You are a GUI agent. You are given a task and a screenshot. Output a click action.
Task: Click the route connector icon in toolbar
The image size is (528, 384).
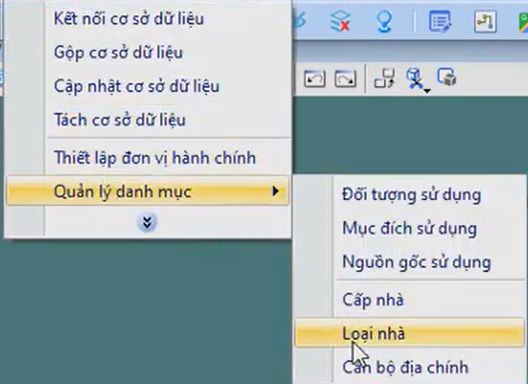pyautogui.click(x=485, y=22)
